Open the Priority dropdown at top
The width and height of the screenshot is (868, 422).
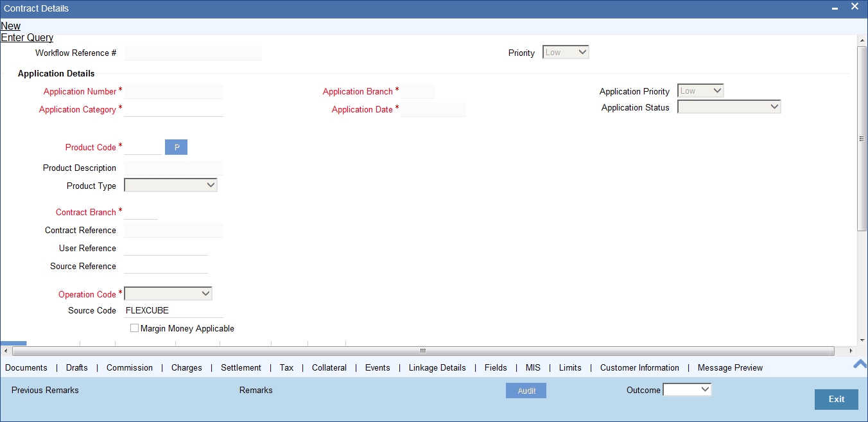click(566, 53)
